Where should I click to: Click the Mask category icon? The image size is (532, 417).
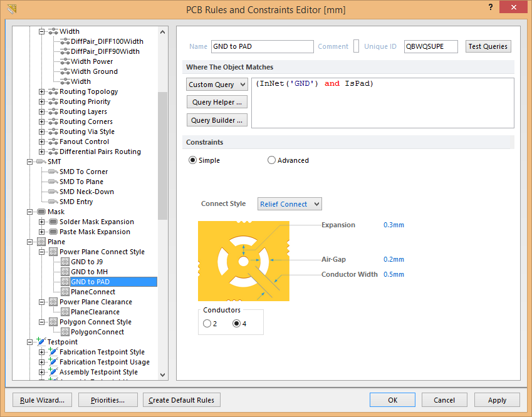[x=41, y=212]
